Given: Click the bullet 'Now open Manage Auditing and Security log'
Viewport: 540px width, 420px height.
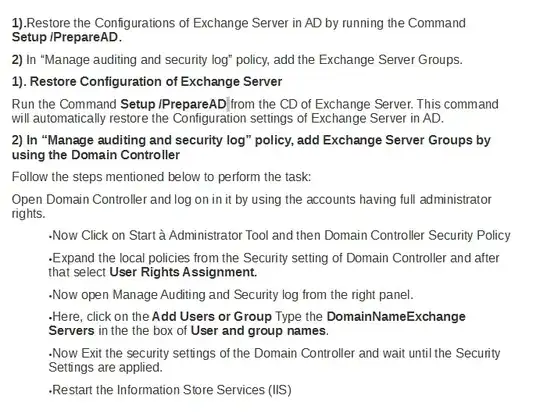Looking at the screenshot, I should (231, 295).
